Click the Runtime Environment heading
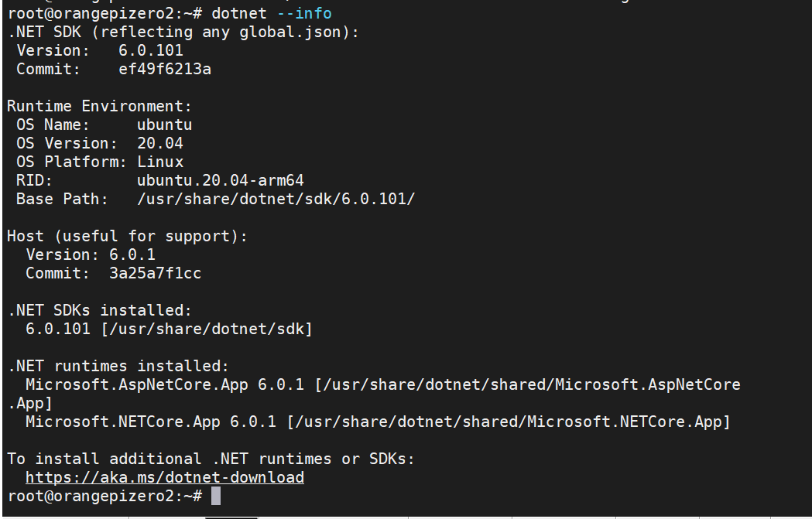 coord(99,106)
